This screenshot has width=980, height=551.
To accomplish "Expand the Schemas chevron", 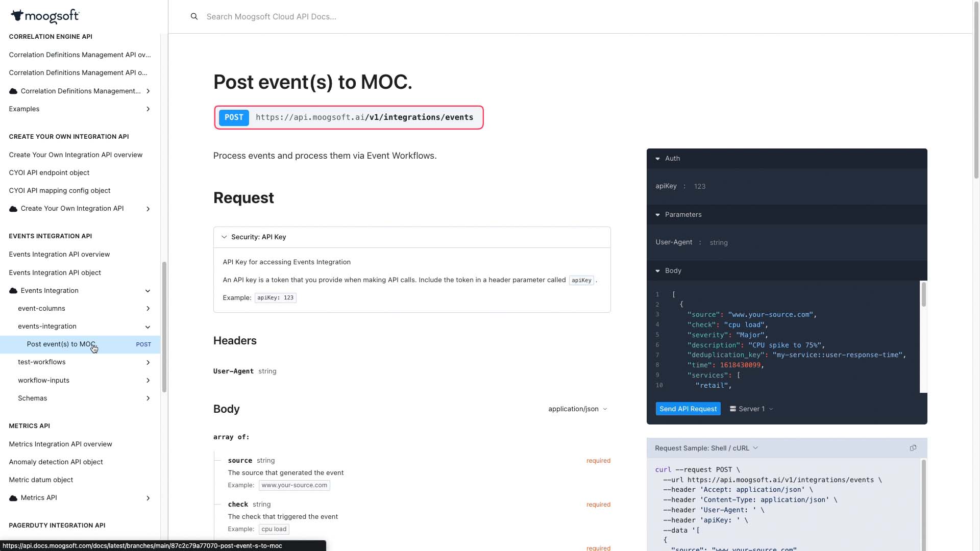I will tap(148, 398).
